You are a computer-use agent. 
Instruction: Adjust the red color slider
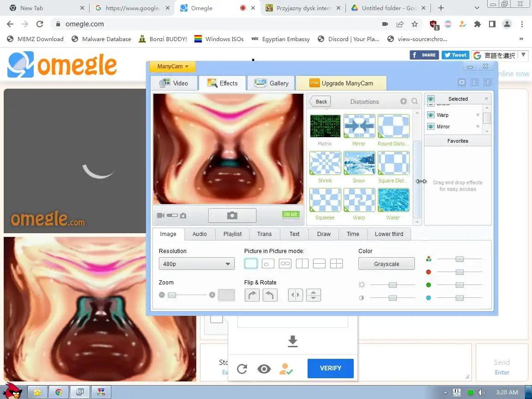pos(459,272)
